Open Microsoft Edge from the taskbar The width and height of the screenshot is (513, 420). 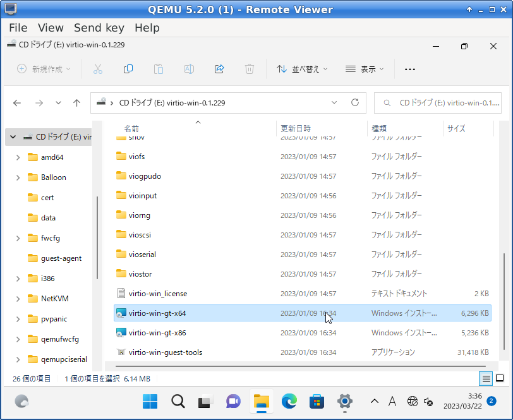(x=289, y=401)
